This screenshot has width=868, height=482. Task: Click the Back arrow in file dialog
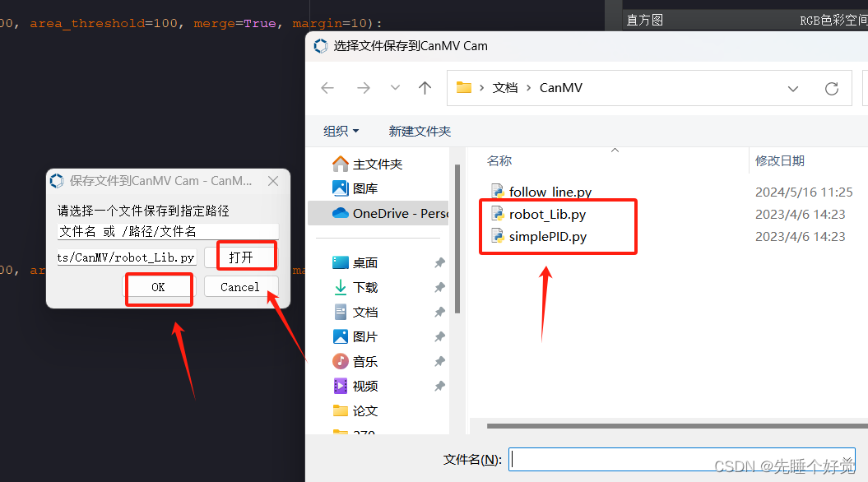(x=327, y=88)
